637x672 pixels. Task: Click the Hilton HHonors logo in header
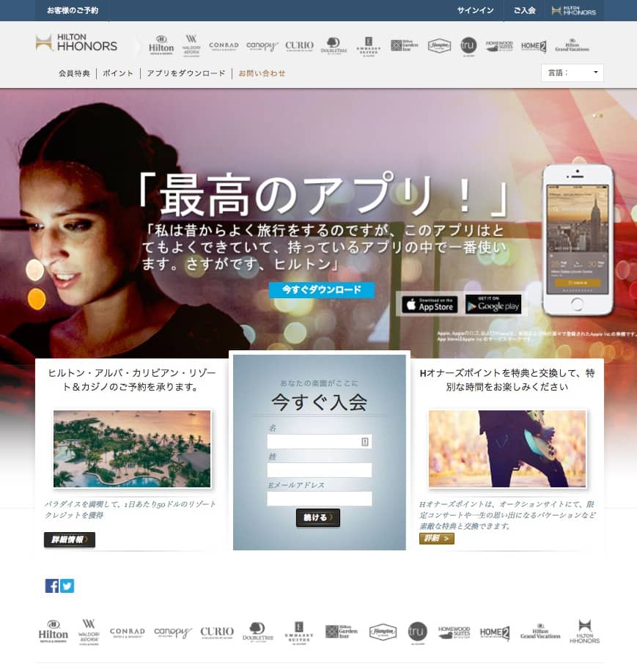click(77, 43)
